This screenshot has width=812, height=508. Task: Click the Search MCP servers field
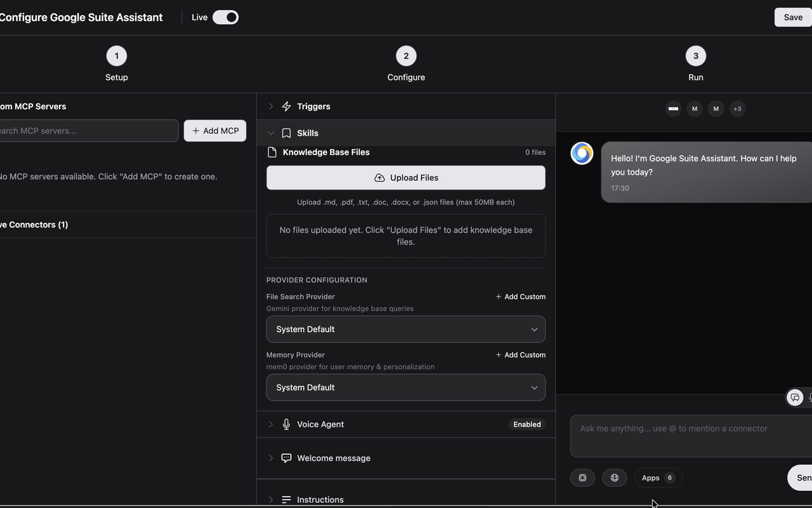point(88,131)
